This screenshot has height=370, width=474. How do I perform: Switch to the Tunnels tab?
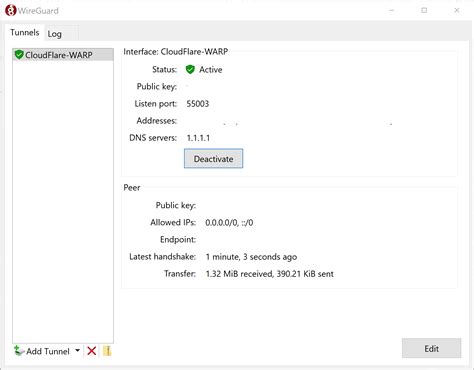coord(25,32)
